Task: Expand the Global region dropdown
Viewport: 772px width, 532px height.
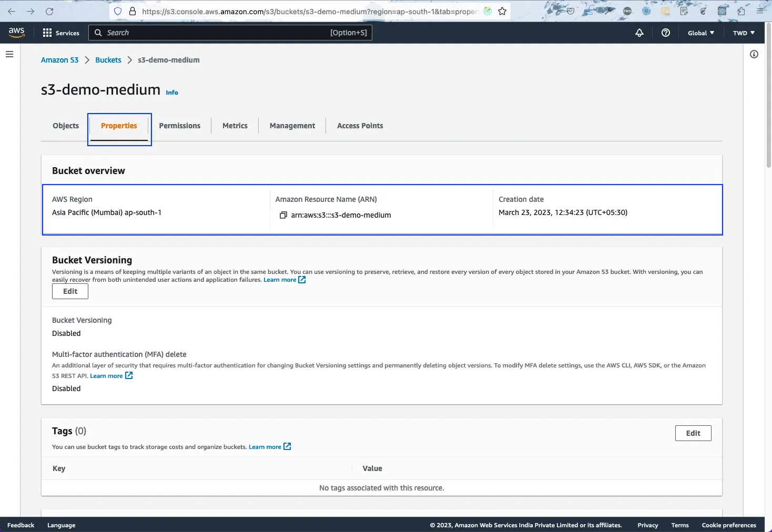Action: (x=701, y=33)
